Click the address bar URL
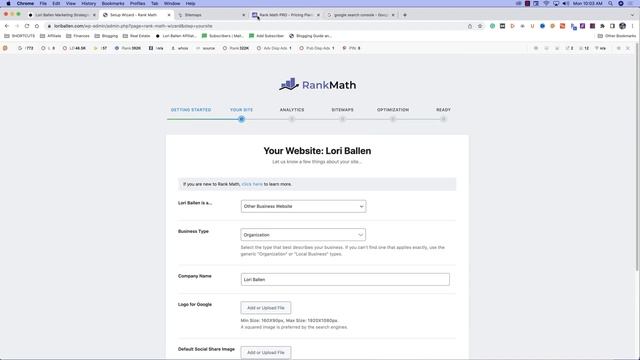This screenshot has height=360, width=640. [133, 26]
